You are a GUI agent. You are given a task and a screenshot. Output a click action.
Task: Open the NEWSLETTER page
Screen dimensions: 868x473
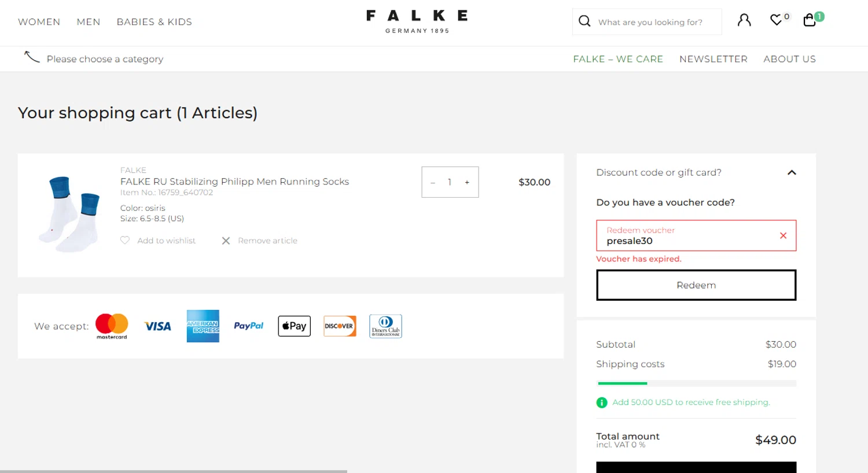click(713, 59)
